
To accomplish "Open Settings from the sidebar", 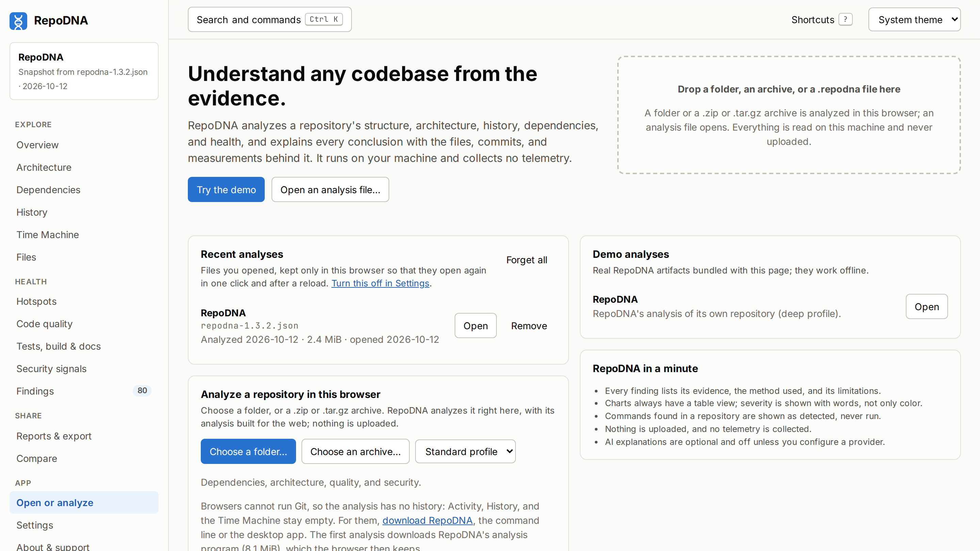I will [x=84, y=525].
